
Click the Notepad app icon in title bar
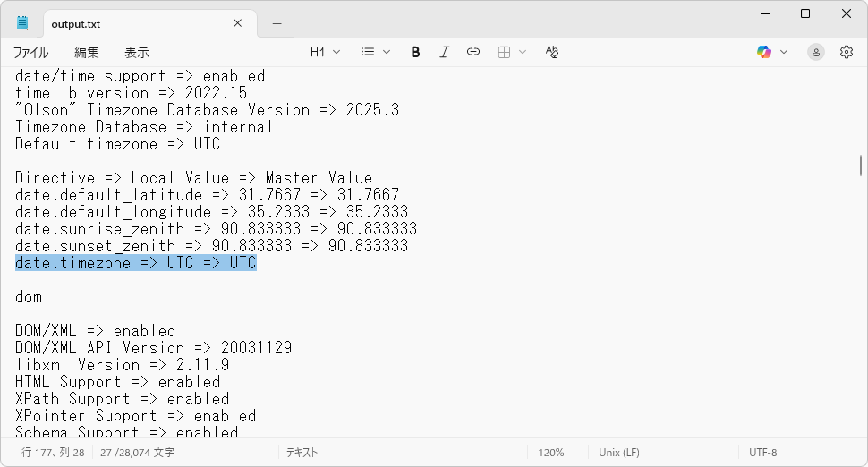(x=22, y=23)
